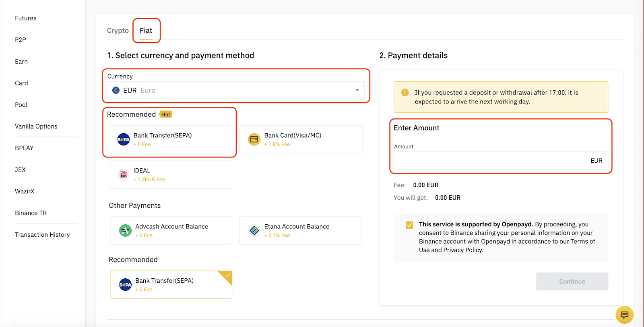Click the SEPA logo in the selected bottom card
The width and height of the screenshot is (644, 327).
tap(126, 284)
